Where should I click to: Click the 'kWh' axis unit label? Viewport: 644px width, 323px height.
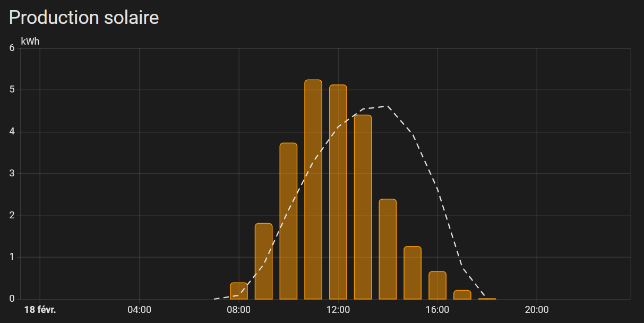pyautogui.click(x=30, y=41)
